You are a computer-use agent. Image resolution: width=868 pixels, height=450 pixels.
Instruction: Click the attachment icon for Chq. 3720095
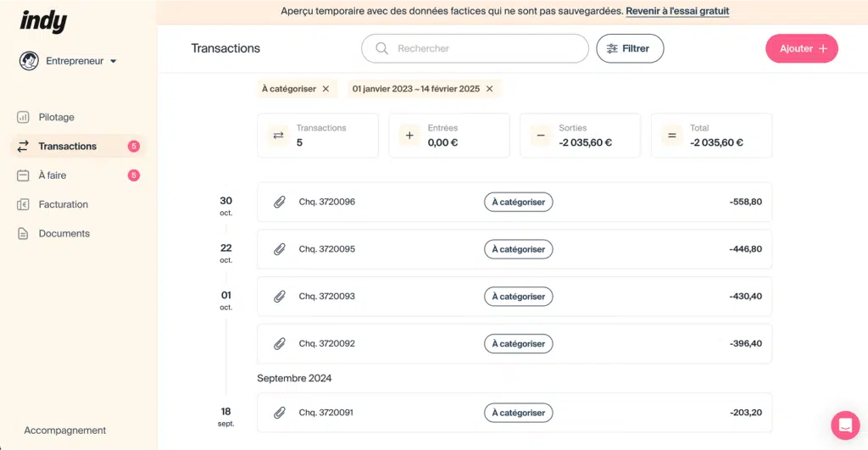(279, 249)
